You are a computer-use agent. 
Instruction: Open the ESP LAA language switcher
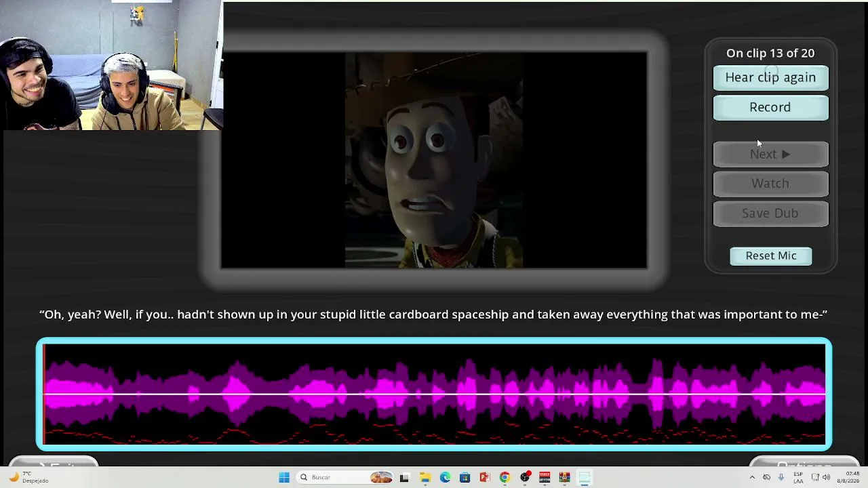(798, 477)
